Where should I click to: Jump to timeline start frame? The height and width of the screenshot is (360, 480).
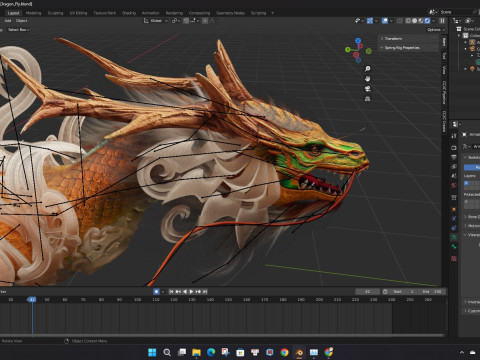click(171, 292)
